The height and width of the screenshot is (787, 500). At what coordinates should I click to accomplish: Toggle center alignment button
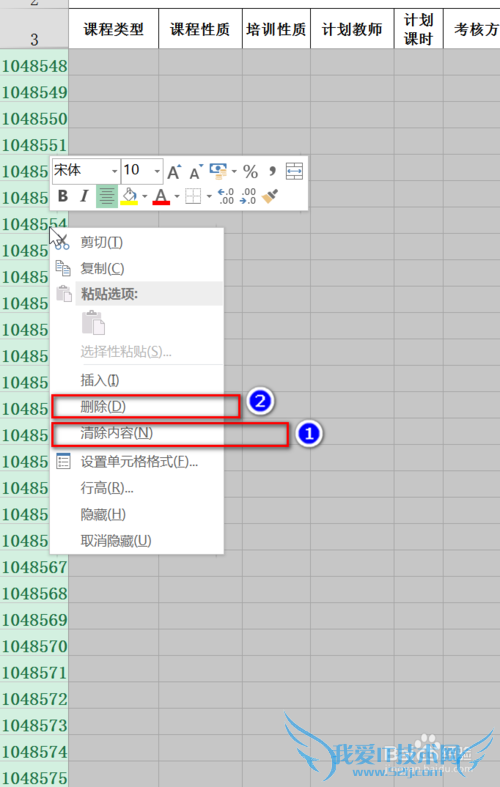pyautogui.click(x=106, y=196)
